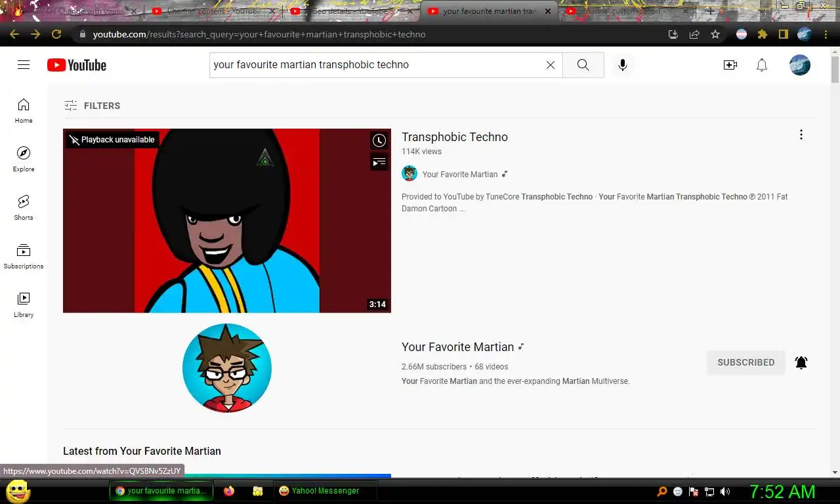Submit search with the magnifier button
This screenshot has width=840, height=504.
pyautogui.click(x=583, y=65)
